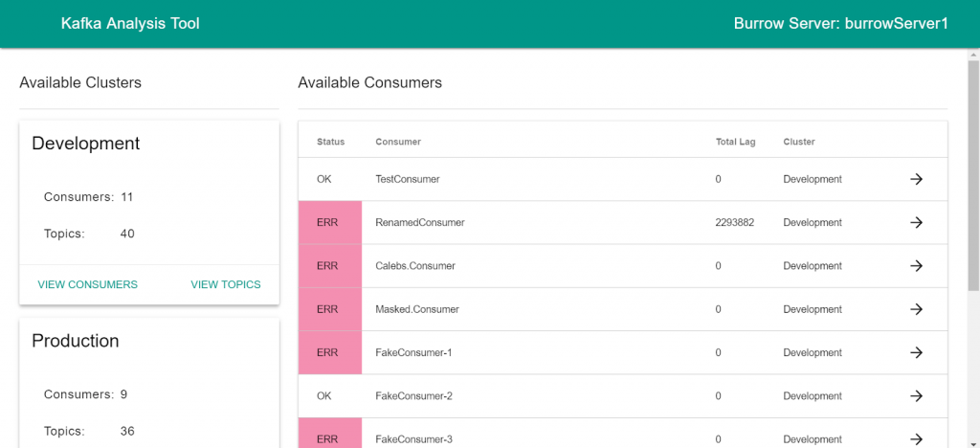Open FakeConsumer-3 using its arrow
Image resolution: width=980 pixels, height=448 pixels.
click(916, 439)
